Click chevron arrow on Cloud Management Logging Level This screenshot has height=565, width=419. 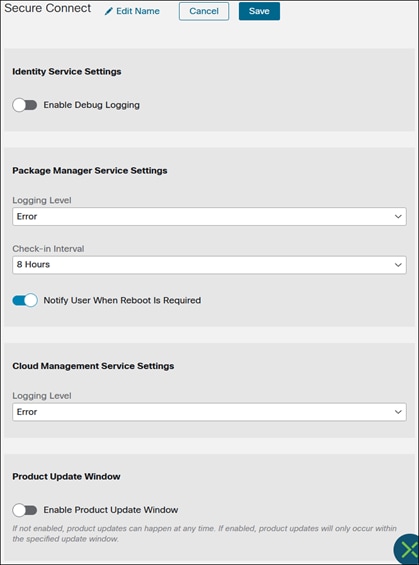398,412
